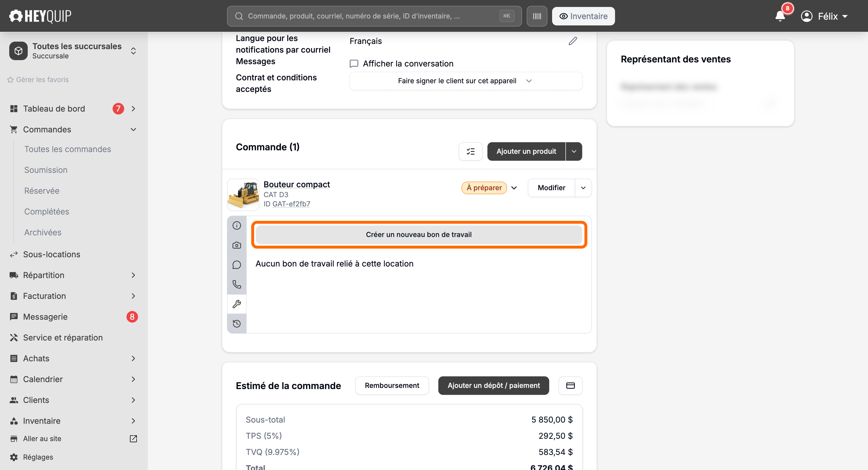Screen dimensions: 868x470
Task: Open the Réservée orders list
Action: coord(42,191)
